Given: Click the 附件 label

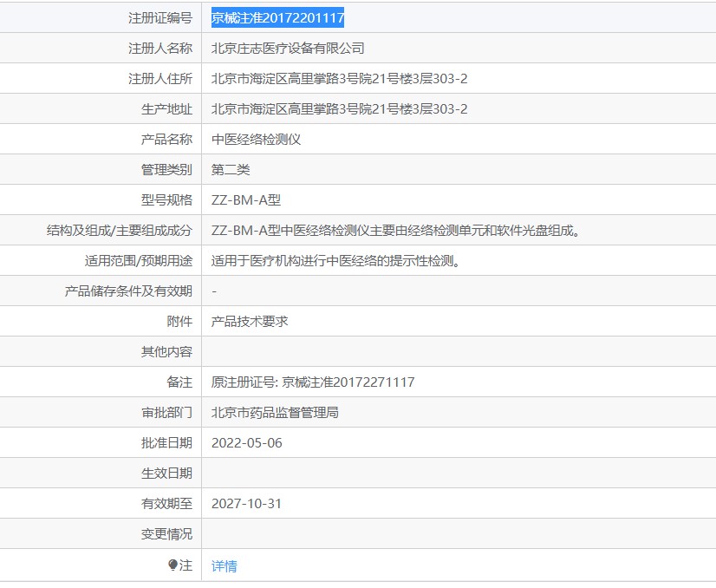Looking at the screenshot, I should coord(179,322).
